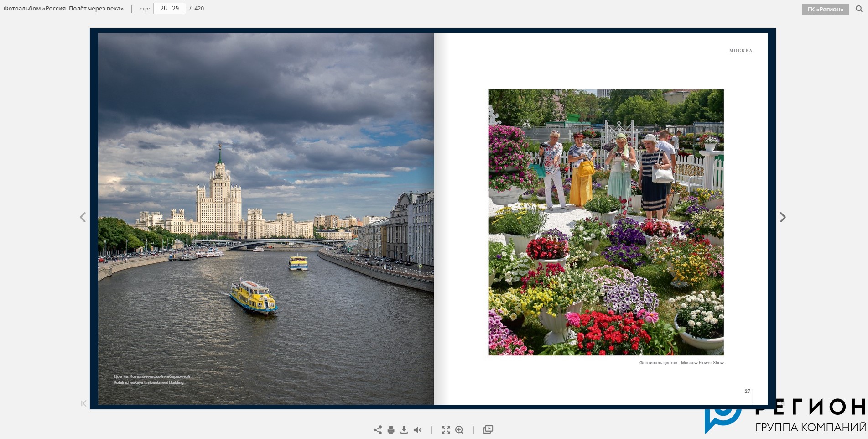
Task: Download the flipbook
Action: point(404,430)
